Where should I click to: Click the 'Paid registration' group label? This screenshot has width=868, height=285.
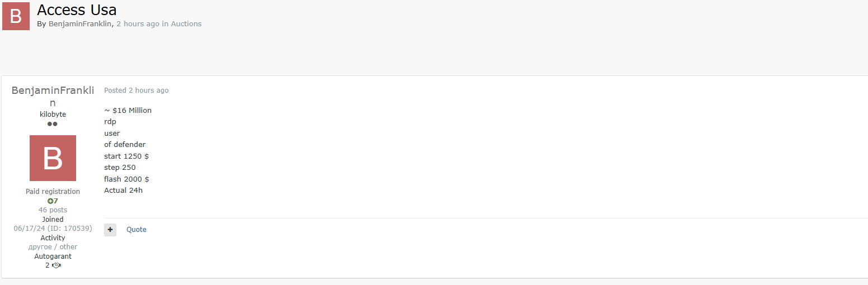pyautogui.click(x=53, y=192)
